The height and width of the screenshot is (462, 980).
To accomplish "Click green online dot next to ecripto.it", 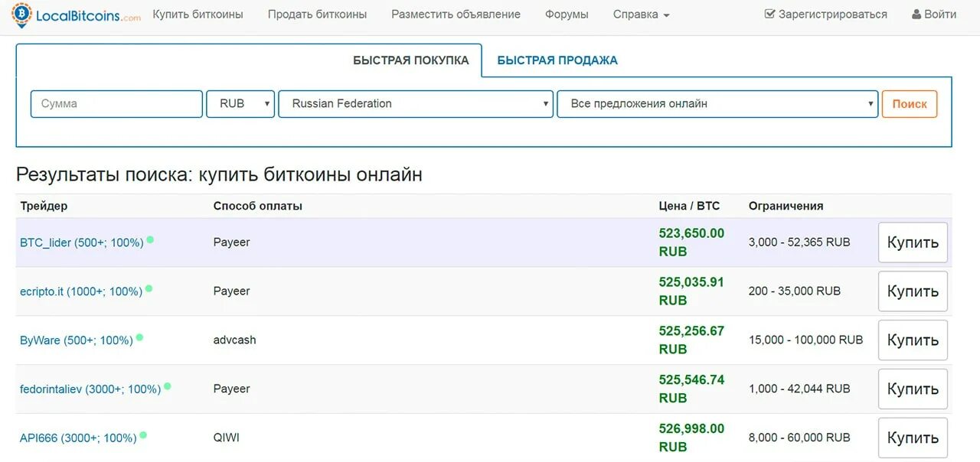I will [149, 288].
